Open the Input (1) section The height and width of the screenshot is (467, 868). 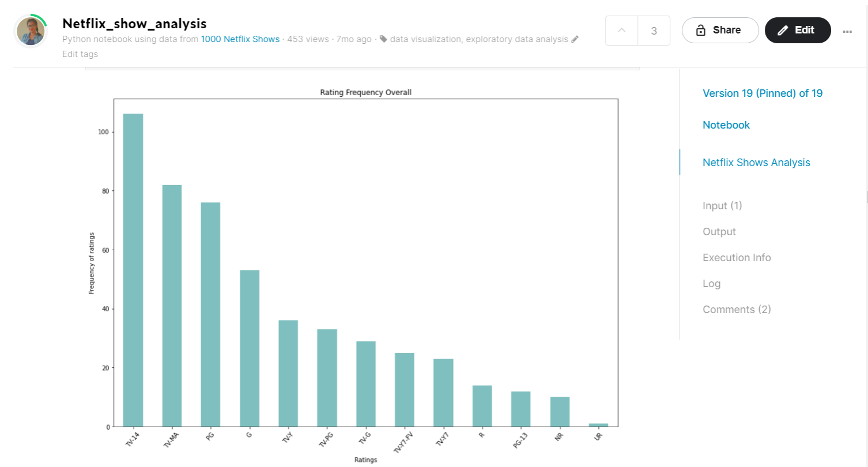click(x=722, y=206)
